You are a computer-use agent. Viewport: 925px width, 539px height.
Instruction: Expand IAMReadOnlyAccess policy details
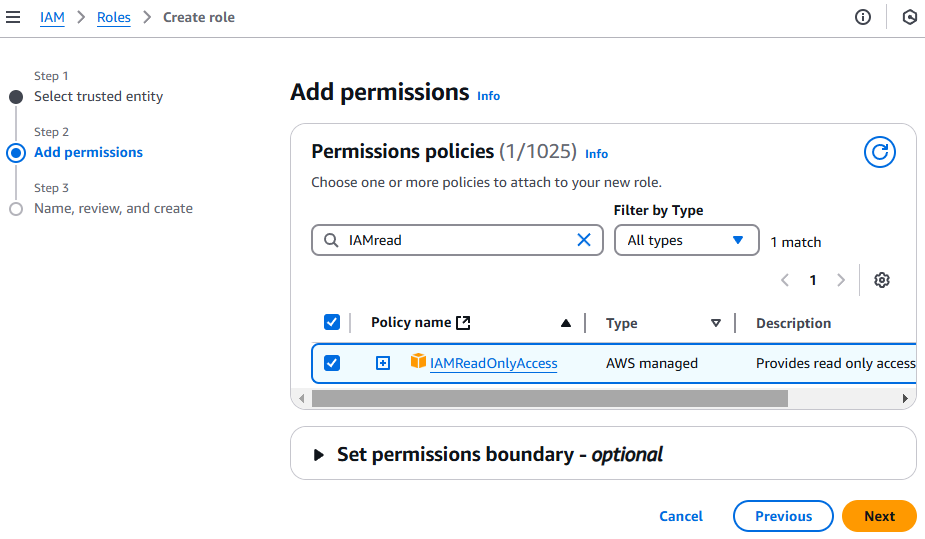tap(383, 363)
